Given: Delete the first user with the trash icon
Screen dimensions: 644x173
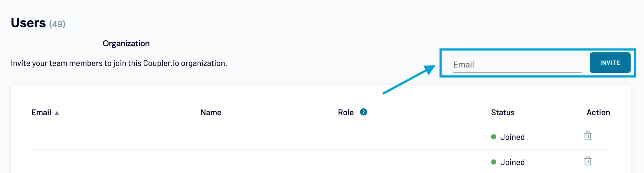Looking at the screenshot, I should (x=588, y=136).
